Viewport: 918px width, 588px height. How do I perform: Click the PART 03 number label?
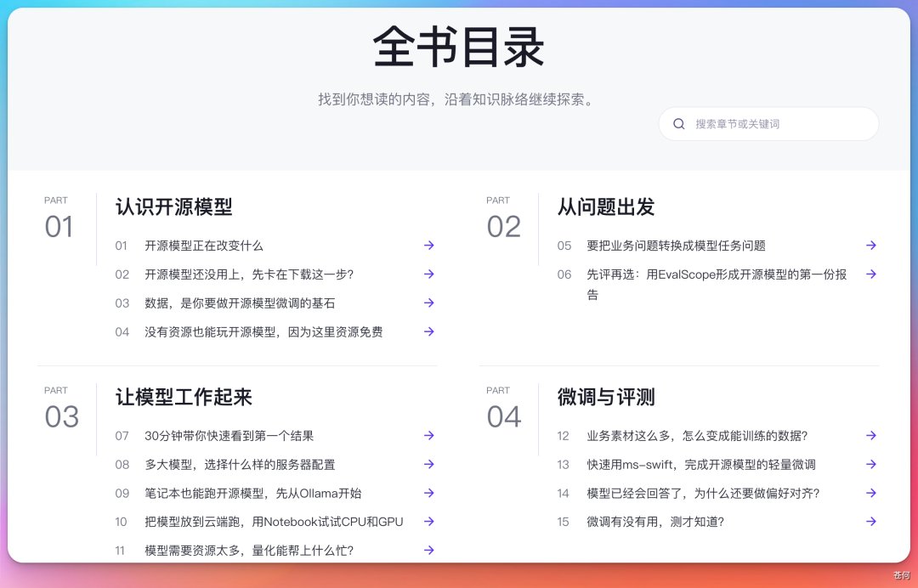[61, 416]
